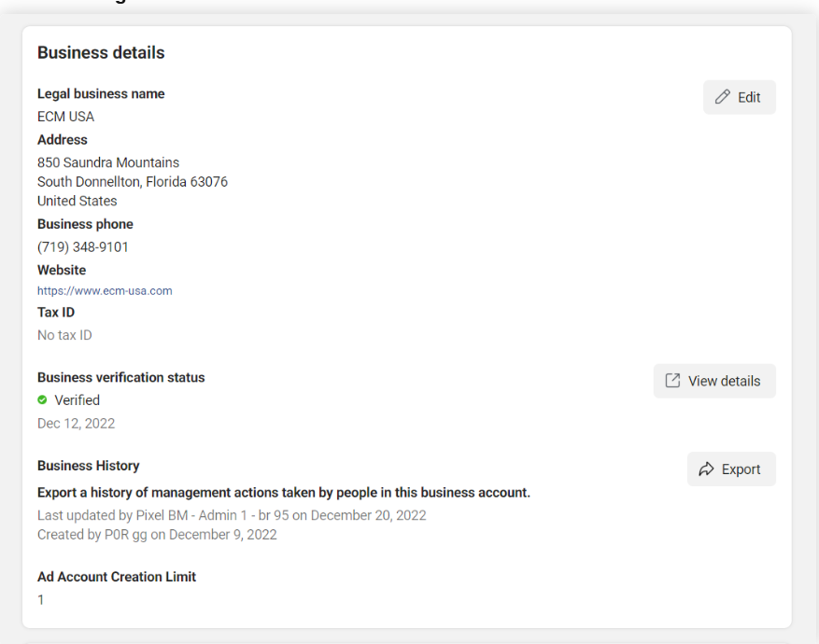Select the legal business name ECM USA

[65, 117]
